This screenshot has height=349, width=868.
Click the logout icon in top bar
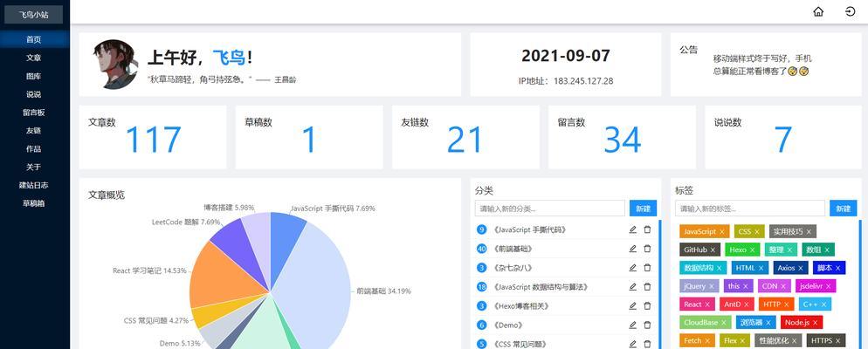(851, 11)
